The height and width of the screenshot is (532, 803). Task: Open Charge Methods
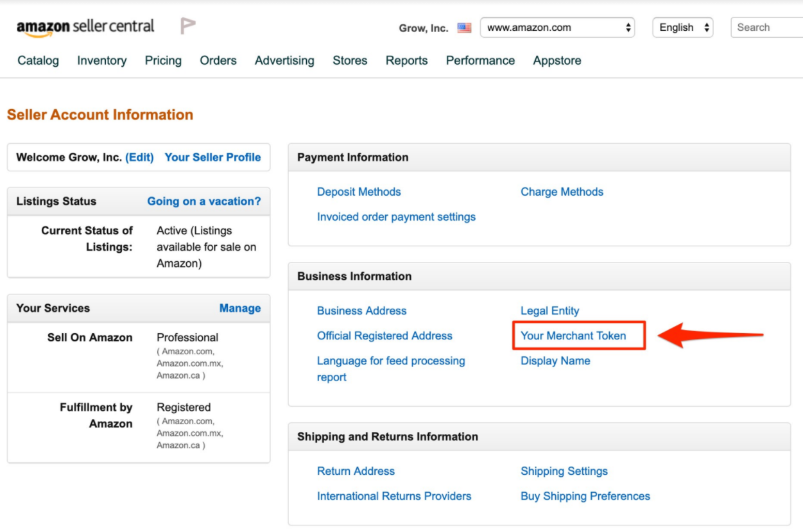point(562,192)
